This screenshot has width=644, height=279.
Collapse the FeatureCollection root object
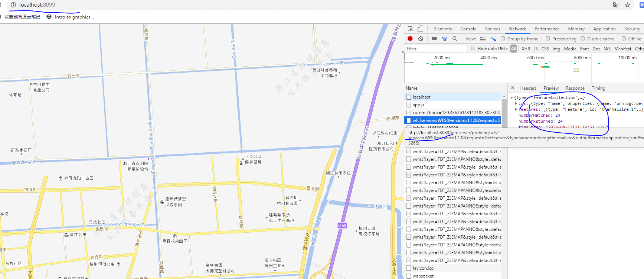click(512, 97)
